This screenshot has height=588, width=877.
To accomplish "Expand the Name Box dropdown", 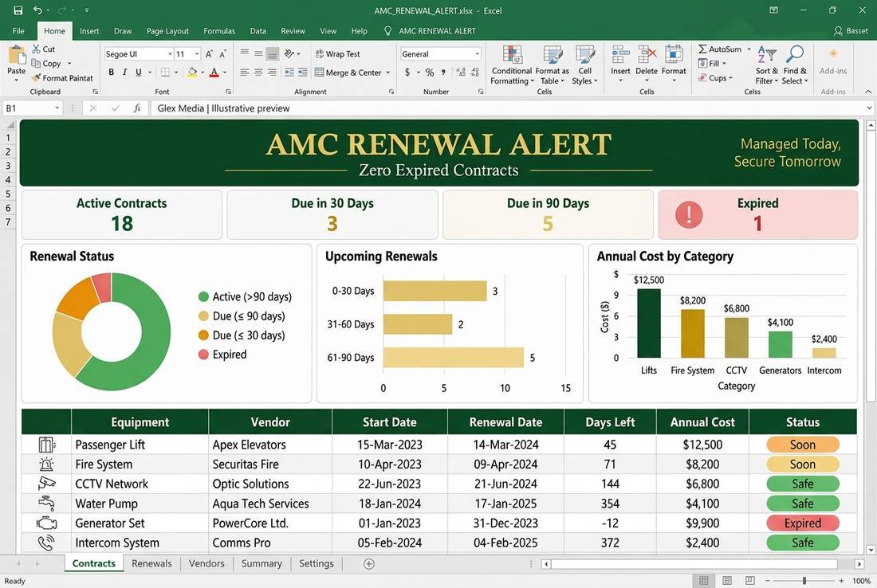I will coord(57,108).
